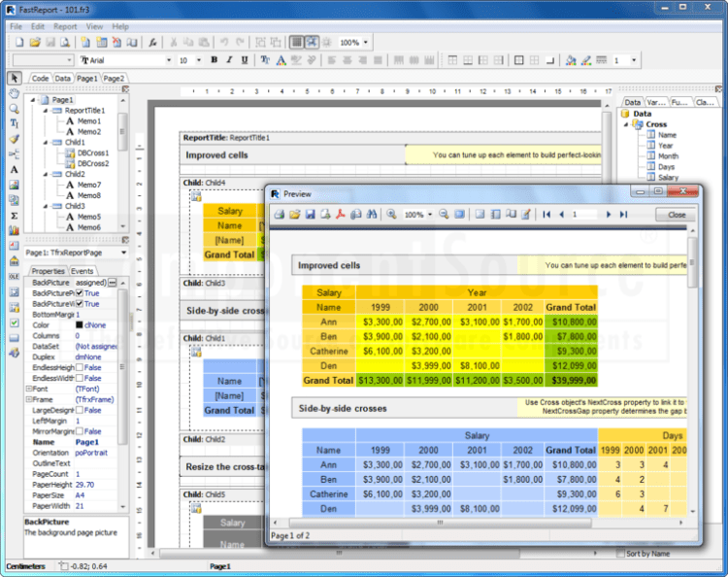Click the expression editor fx icon

(x=152, y=43)
